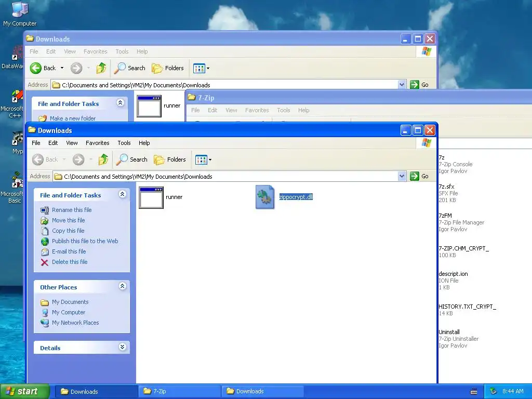532x399 pixels.
Task: Click Up folder icon in rear Downloads window
Action: tap(101, 68)
